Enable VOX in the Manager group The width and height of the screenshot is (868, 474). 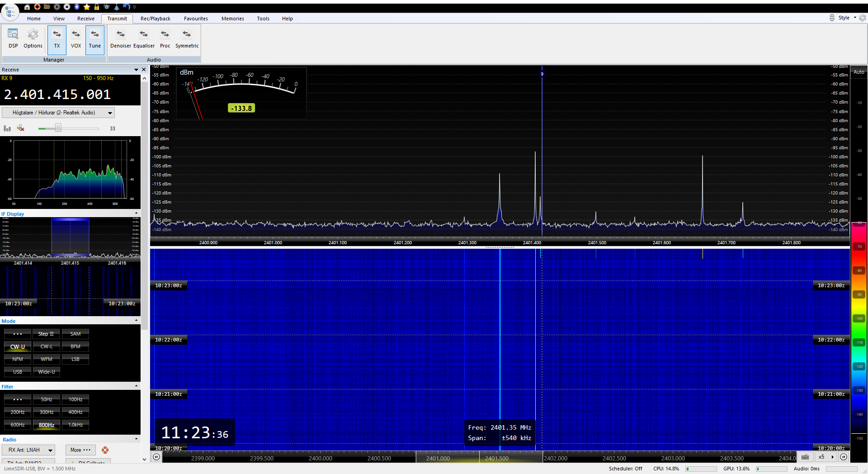click(x=76, y=39)
